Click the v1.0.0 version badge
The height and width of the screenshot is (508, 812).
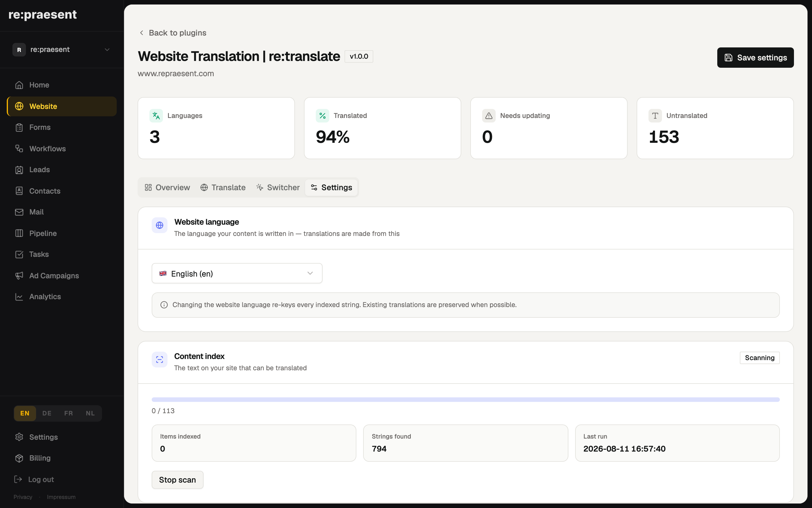click(x=359, y=56)
